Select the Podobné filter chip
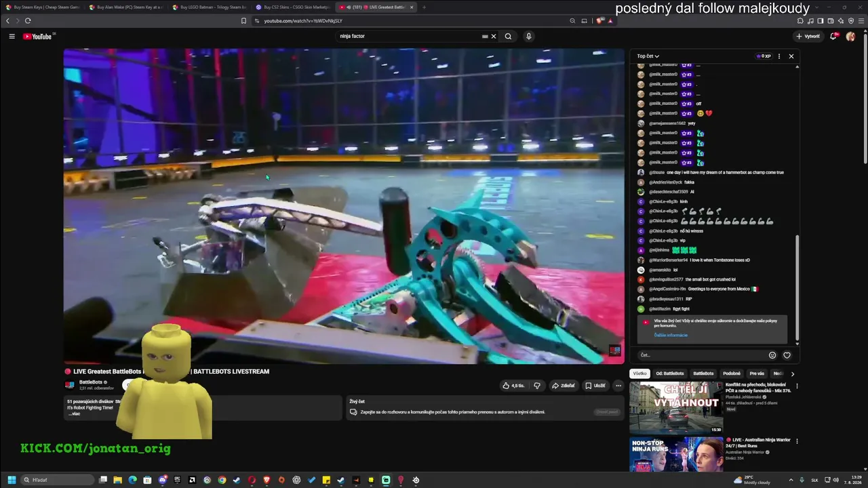This screenshot has height=488, width=868. coord(732,373)
